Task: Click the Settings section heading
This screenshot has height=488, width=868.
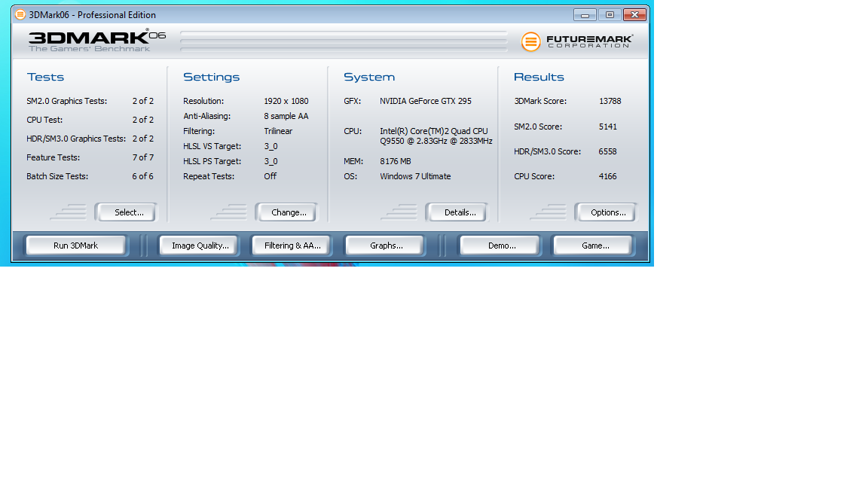Action: [212, 77]
